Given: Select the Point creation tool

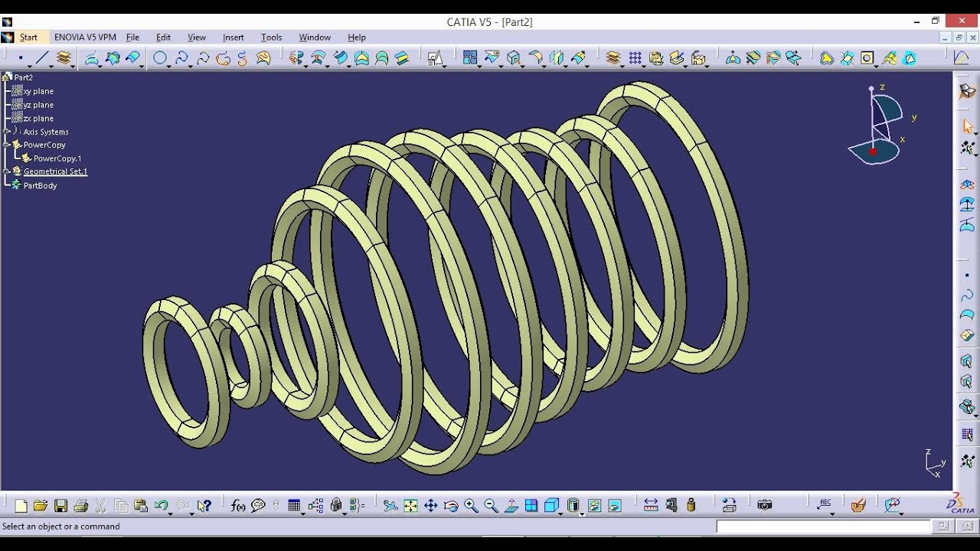Looking at the screenshot, I should coord(21,58).
